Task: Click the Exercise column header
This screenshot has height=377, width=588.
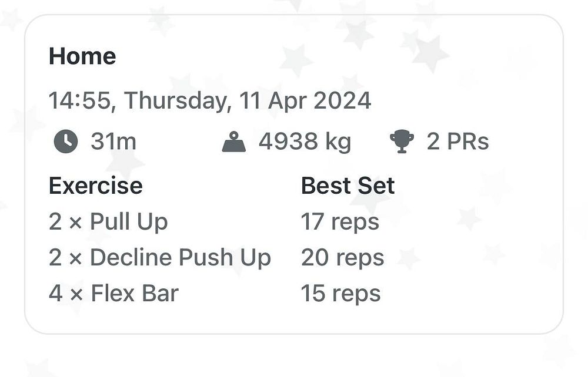Action: [x=96, y=186]
